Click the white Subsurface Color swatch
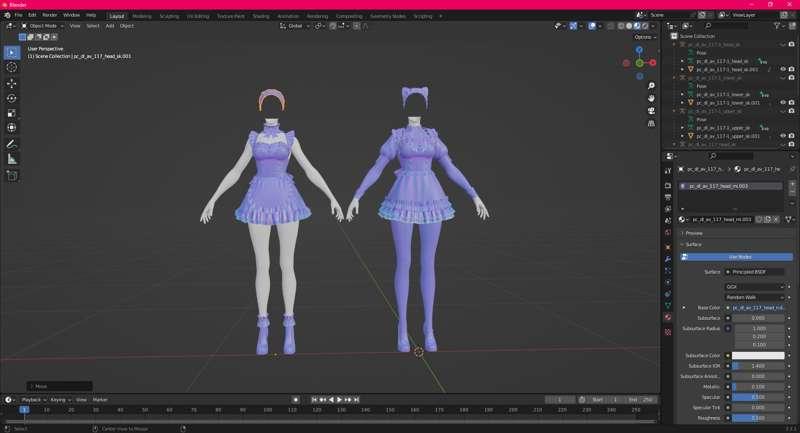Screen dimensions: 800x433 coord(758,355)
